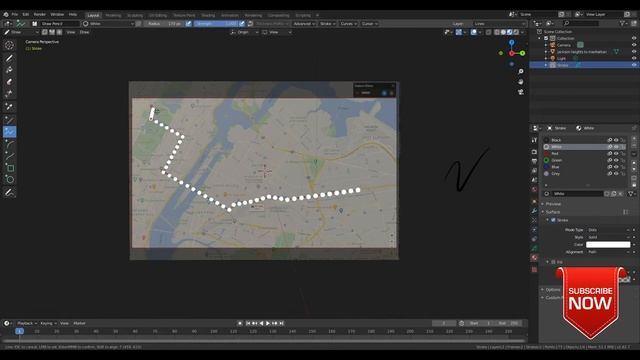Hide the Red material eye

[x=616, y=153]
